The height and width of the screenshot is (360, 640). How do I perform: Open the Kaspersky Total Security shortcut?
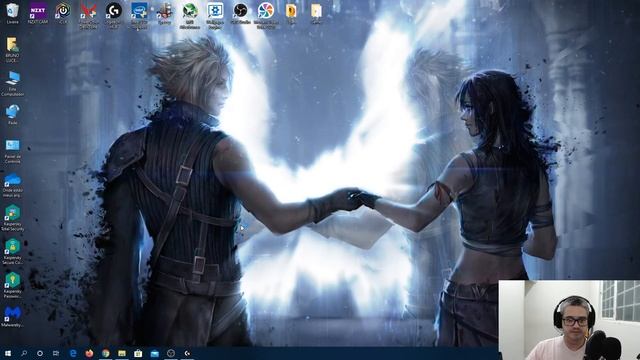(12, 218)
